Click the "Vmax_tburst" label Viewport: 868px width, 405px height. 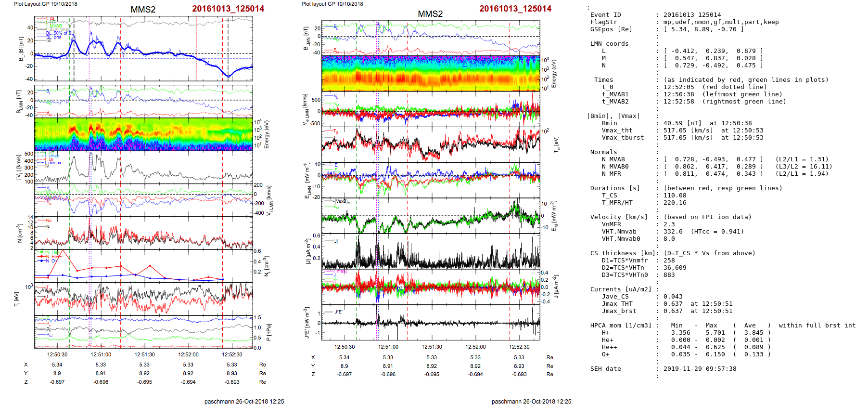[x=623, y=138]
